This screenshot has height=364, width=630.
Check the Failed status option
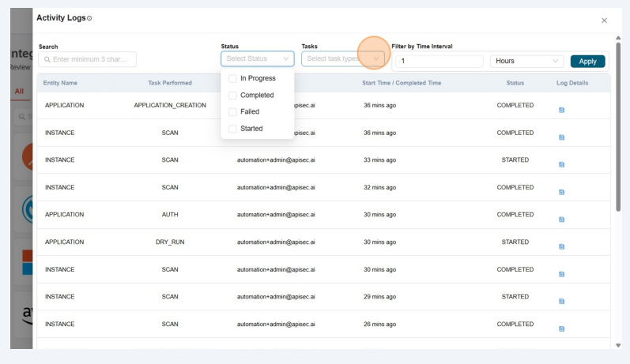(232, 111)
